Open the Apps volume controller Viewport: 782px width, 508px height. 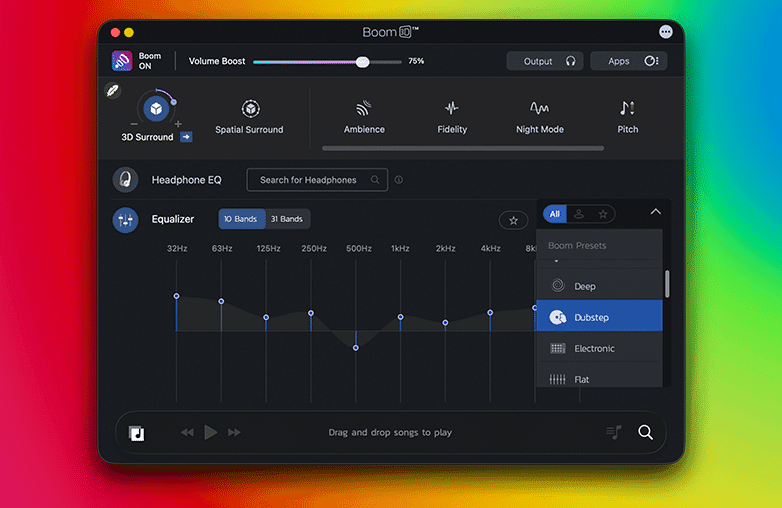(628, 61)
